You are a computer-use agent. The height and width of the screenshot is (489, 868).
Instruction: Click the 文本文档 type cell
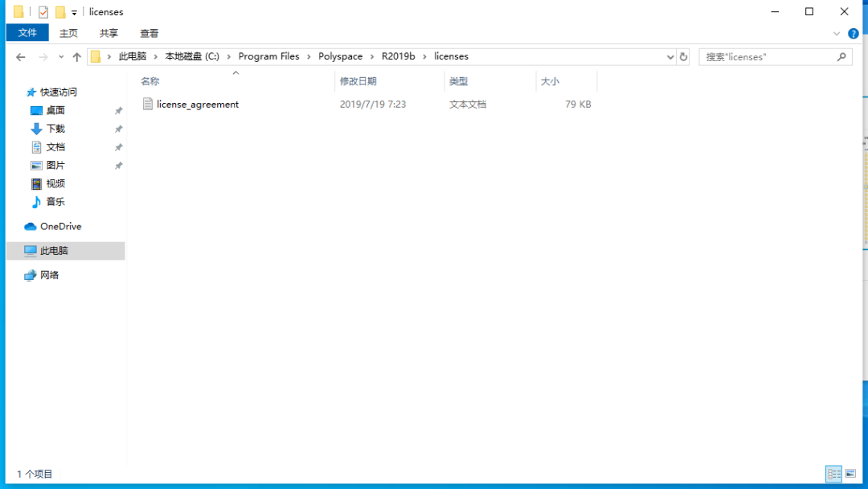pos(468,104)
